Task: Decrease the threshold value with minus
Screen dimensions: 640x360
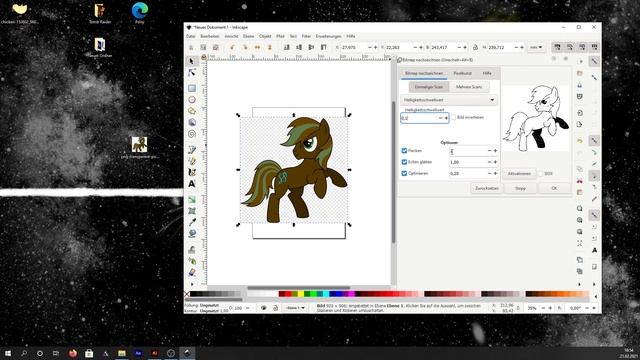Action: [440, 118]
